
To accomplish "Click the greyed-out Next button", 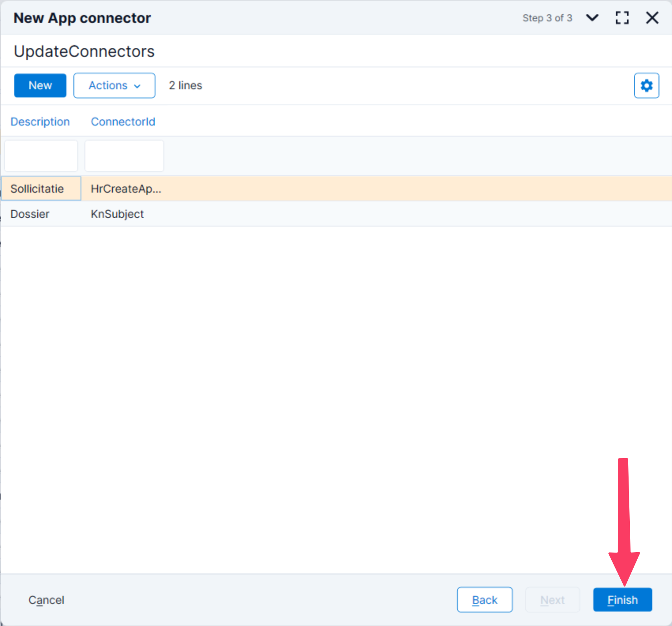I will (552, 600).
